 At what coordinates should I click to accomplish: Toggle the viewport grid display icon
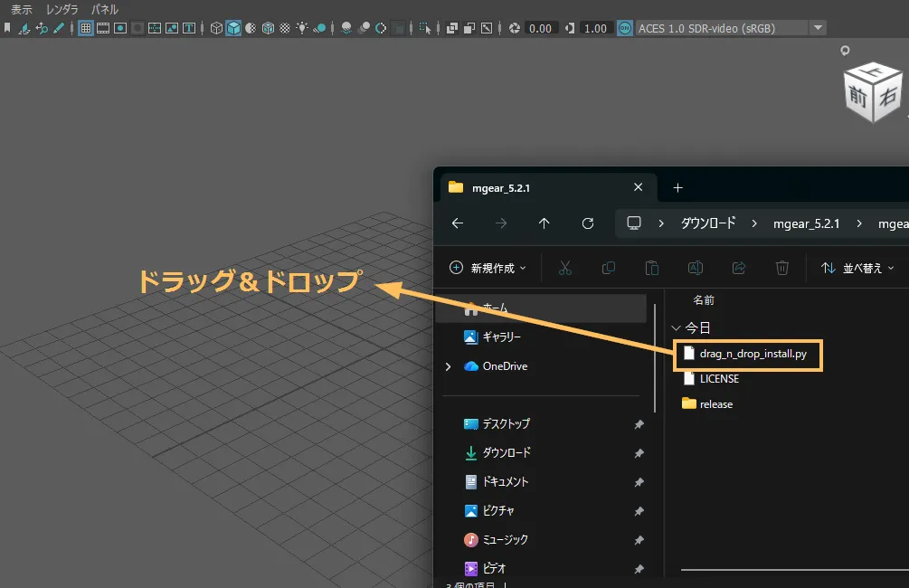tap(86, 28)
